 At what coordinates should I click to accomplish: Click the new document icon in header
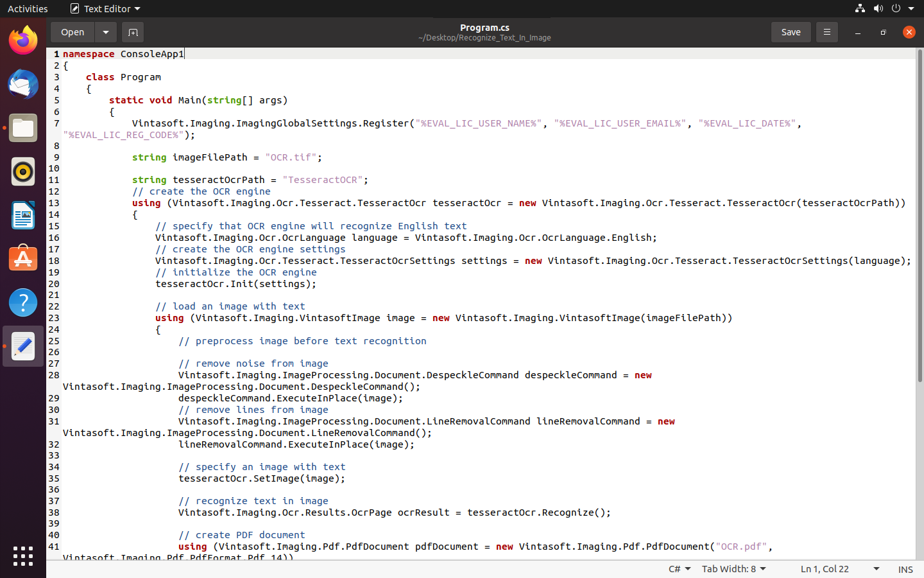[x=133, y=32]
